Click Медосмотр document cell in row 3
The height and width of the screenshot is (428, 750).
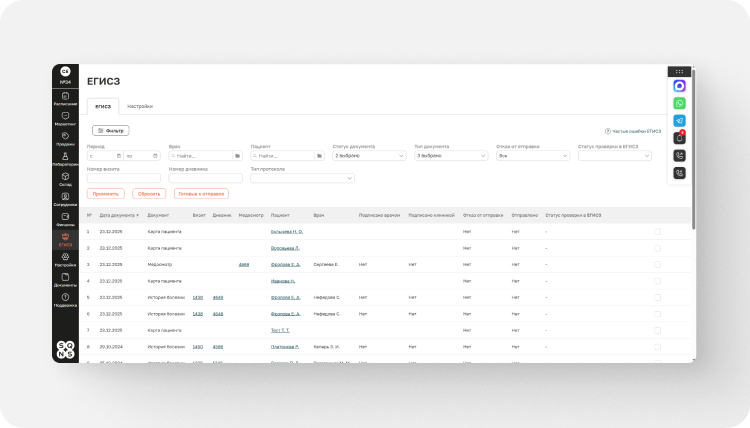pos(160,264)
